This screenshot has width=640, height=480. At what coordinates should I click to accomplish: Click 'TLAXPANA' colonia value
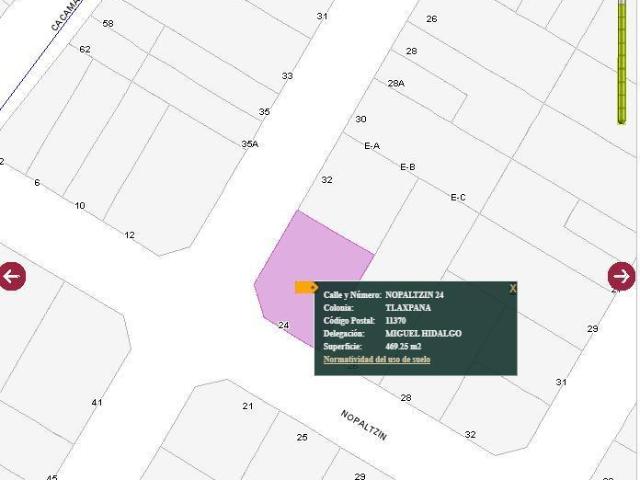(x=408, y=307)
